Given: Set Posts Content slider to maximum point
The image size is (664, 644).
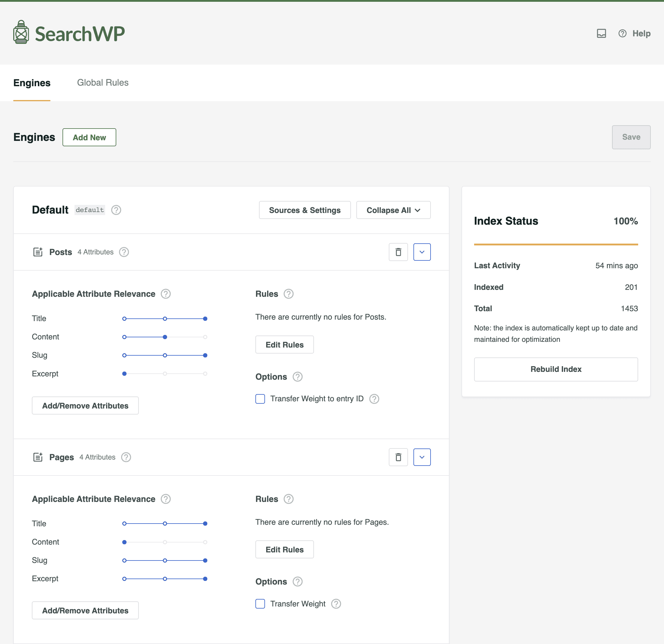Looking at the screenshot, I should 205,337.
